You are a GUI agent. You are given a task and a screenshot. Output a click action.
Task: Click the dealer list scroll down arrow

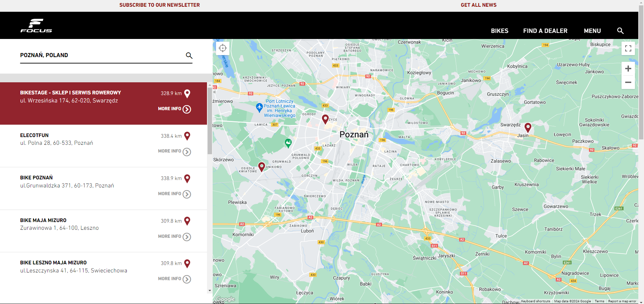pos(210,291)
